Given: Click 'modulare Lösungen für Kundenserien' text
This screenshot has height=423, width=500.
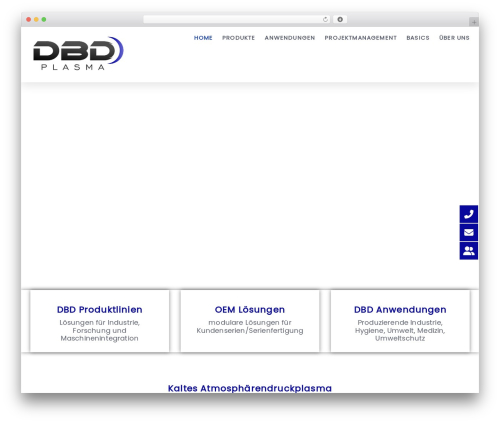Looking at the screenshot, I should (x=250, y=327).
